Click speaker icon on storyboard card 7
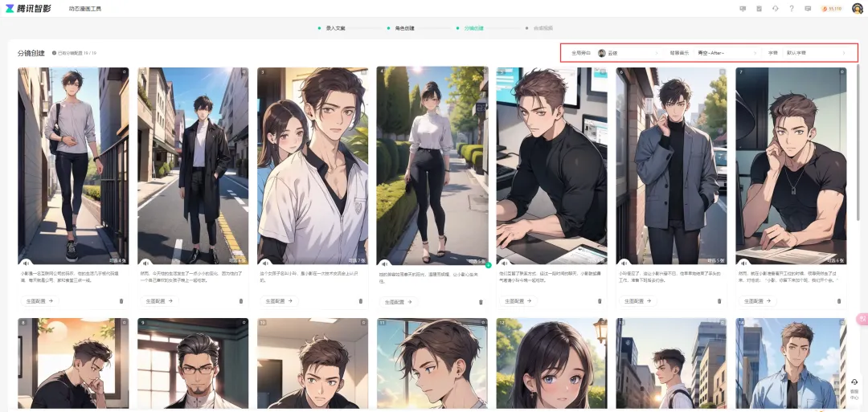Image resolution: width=868 pixels, height=412 pixels. tap(743, 262)
